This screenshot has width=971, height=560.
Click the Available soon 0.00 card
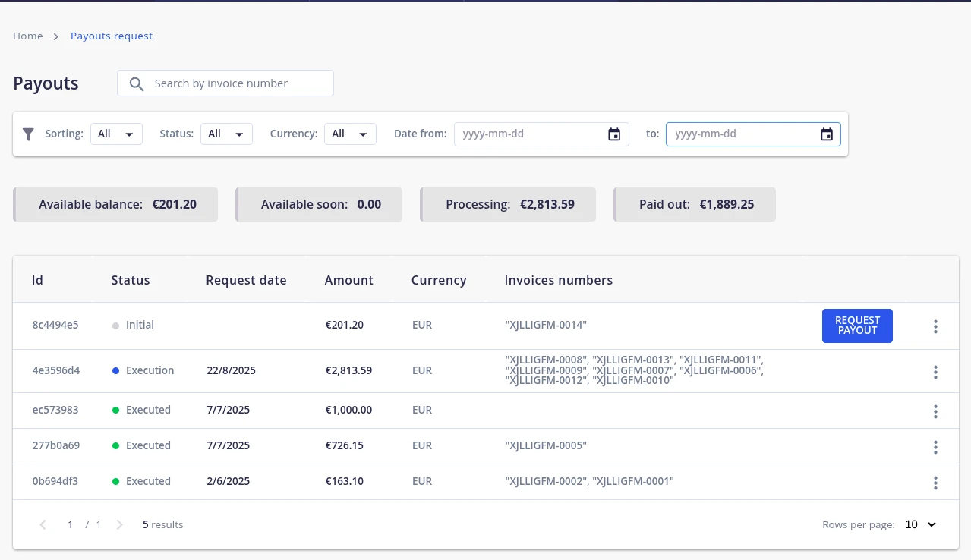[x=319, y=204]
